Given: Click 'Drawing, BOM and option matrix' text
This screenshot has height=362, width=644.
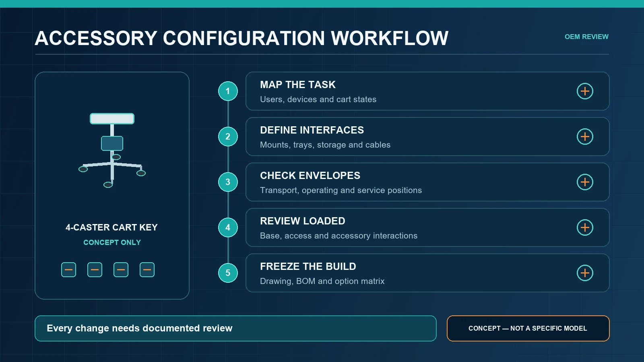Looking at the screenshot, I should [x=322, y=281].
